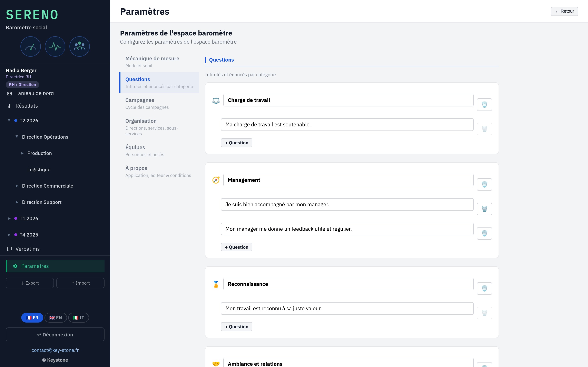588x367 pixels.
Task: Delete the Management category via trash icon
Action: [x=484, y=185]
